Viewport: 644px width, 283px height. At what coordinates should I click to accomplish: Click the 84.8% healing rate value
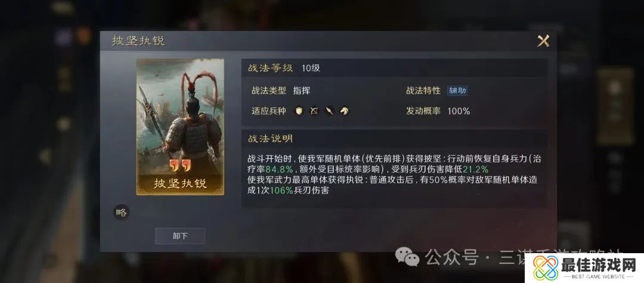click(x=279, y=169)
